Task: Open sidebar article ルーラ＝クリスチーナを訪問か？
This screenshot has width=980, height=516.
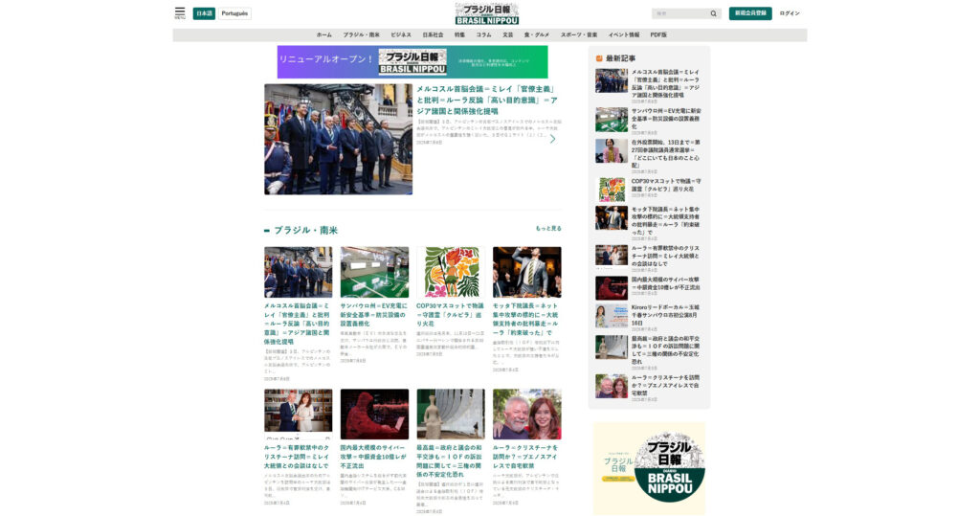Action: click(x=666, y=385)
